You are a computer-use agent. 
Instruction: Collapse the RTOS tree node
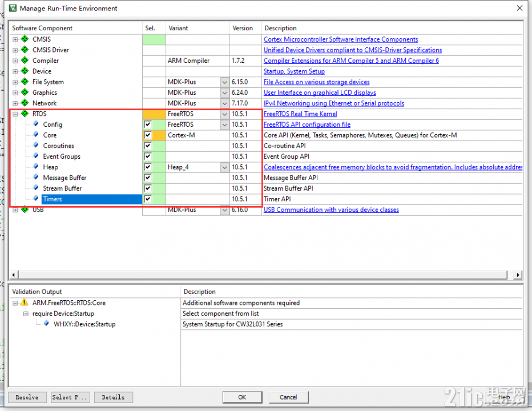[x=15, y=114]
